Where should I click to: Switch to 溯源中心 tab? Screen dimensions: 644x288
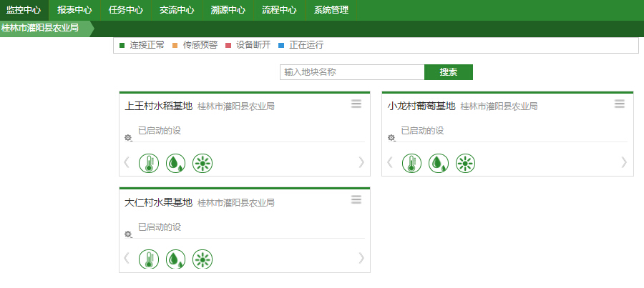pyautogui.click(x=228, y=10)
